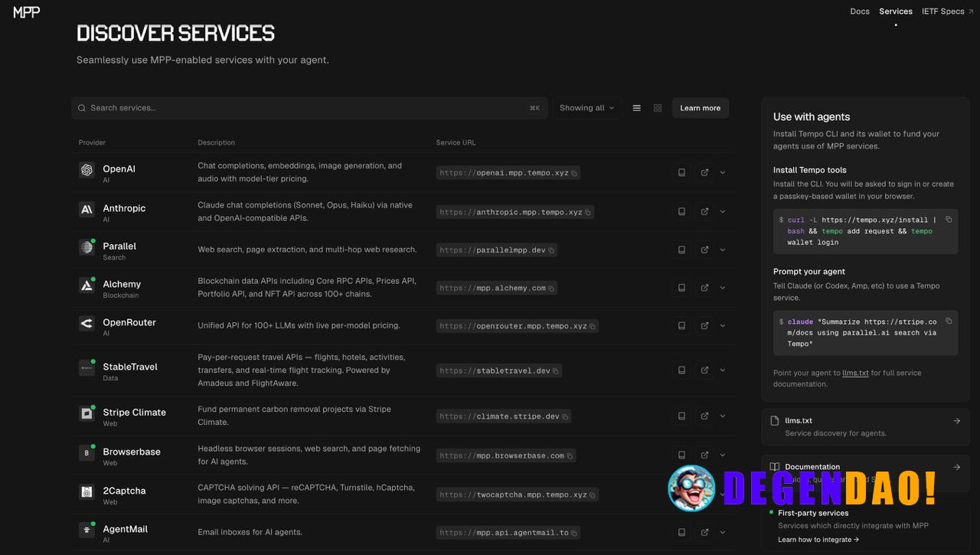Screen dimensions: 980x555
Task: Open the IETF Specs link
Action: [944, 11]
